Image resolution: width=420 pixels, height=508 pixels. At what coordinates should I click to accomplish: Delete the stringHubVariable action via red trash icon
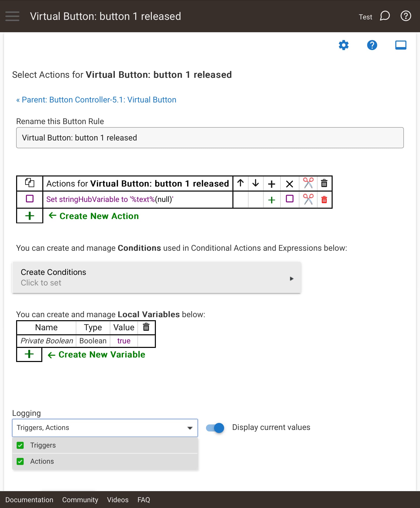click(x=324, y=199)
